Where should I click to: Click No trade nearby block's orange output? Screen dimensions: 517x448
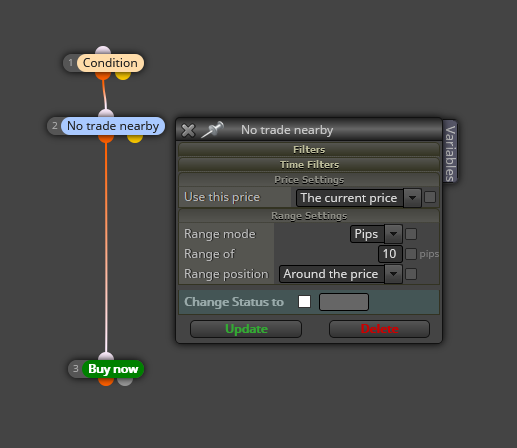point(106,139)
